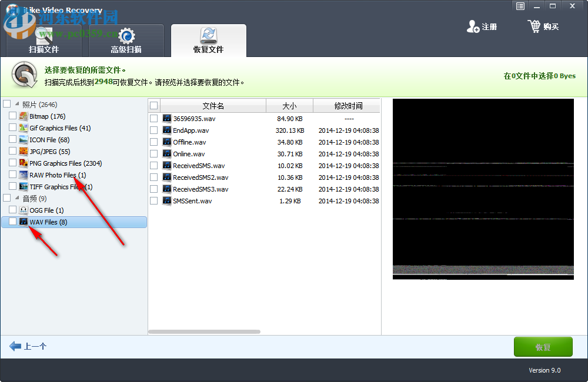The height and width of the screenshot is (382, 588).
Task: Select the Offline.wav file entry
Action: tap(188, 142)
